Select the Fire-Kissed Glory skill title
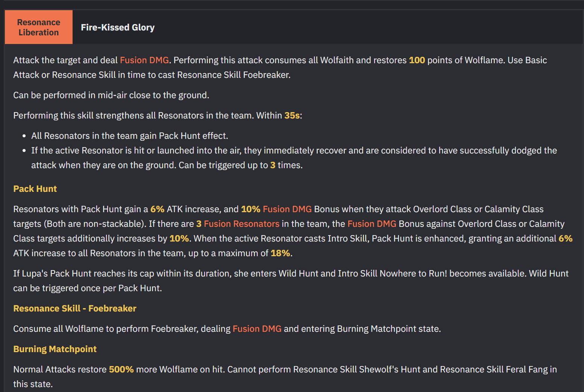This screenshot has width=584, height=392. pyautogui.click(x=117, y=27)
